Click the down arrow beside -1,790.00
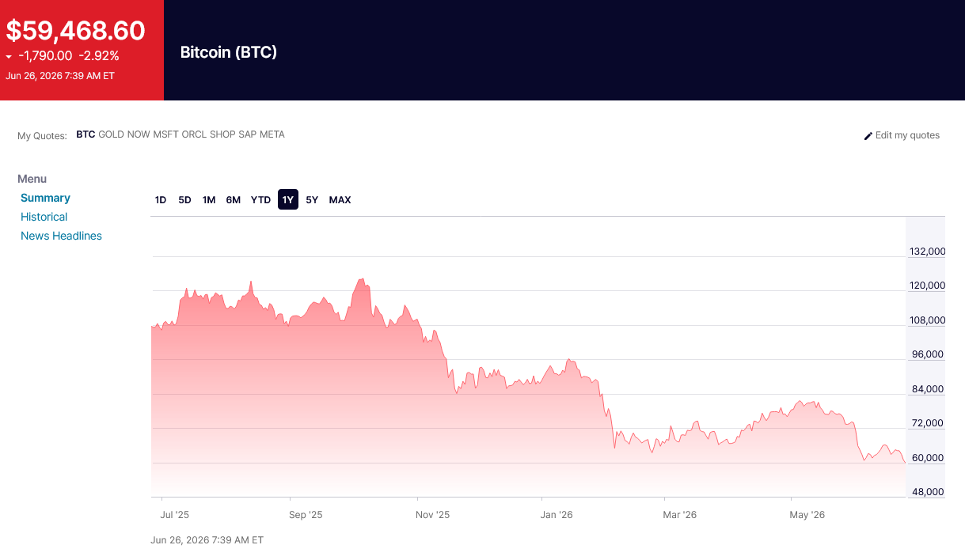This screenshot has width=965, height=560. coord(9,57)
